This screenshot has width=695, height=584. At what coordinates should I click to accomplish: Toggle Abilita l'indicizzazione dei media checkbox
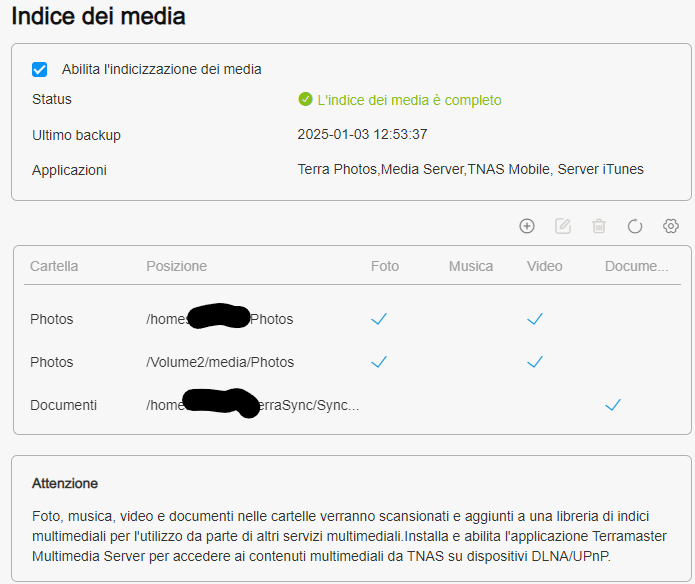39,70
